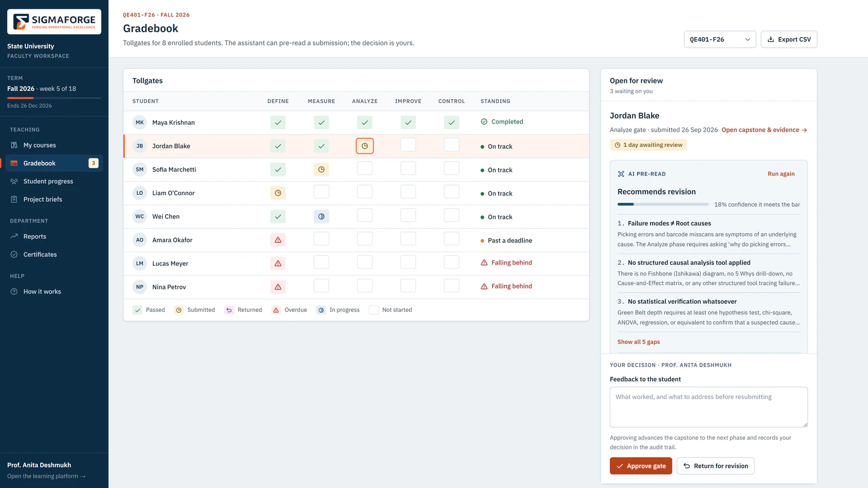Viewport: 868px width, 488px height.
Task: Open department Reports
Action: tap(54, 236)
